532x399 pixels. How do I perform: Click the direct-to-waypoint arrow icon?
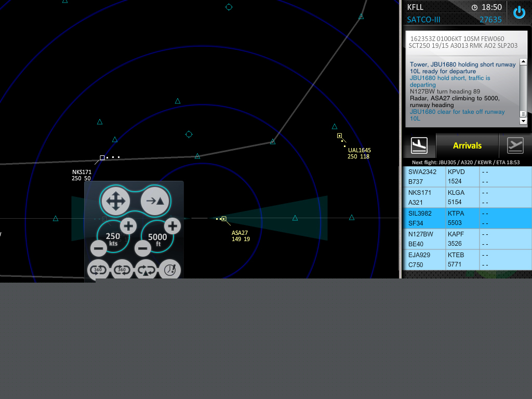pyautogui.click(x=155, y=201)
